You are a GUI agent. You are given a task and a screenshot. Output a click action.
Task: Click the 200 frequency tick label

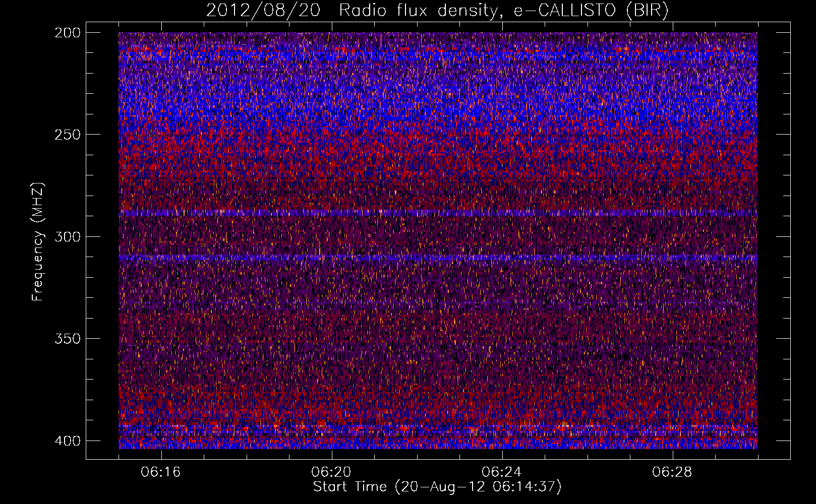(x=67, y=33)
